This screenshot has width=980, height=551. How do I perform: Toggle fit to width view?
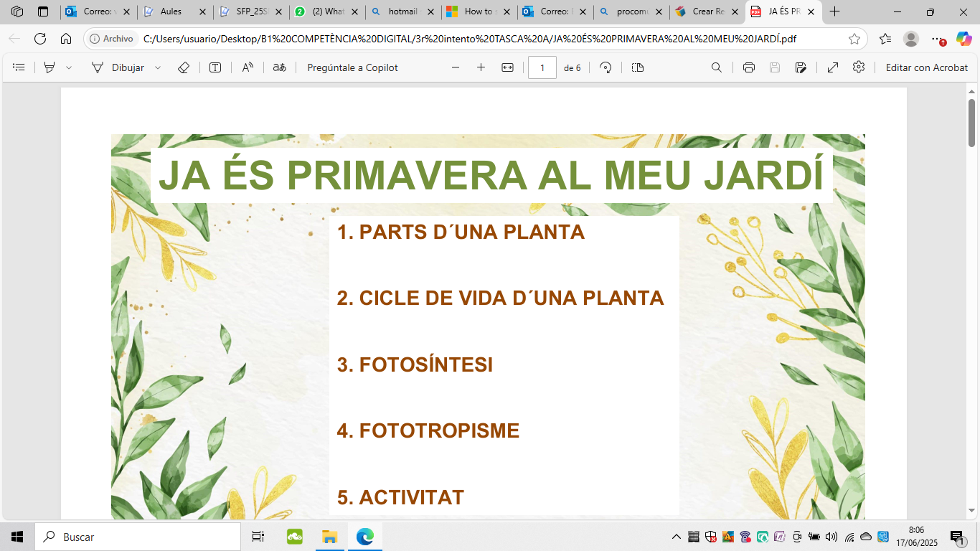tap(507, 67)
